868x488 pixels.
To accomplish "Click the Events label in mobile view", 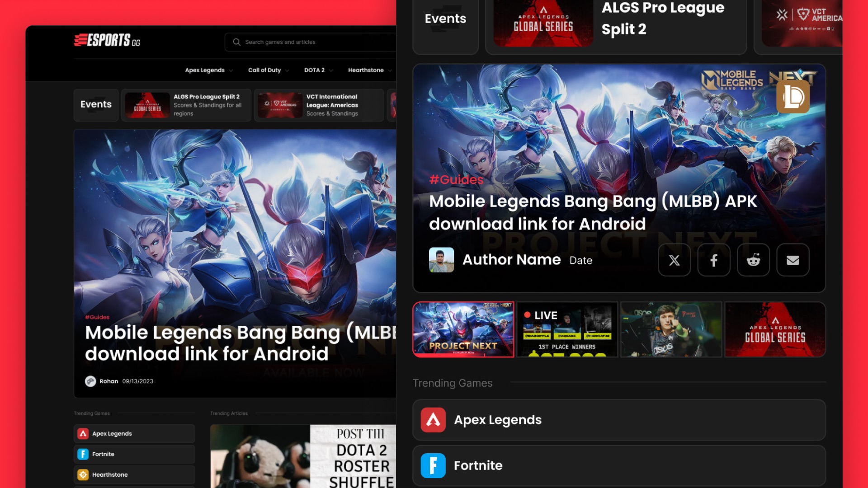I will coord(445,19).
